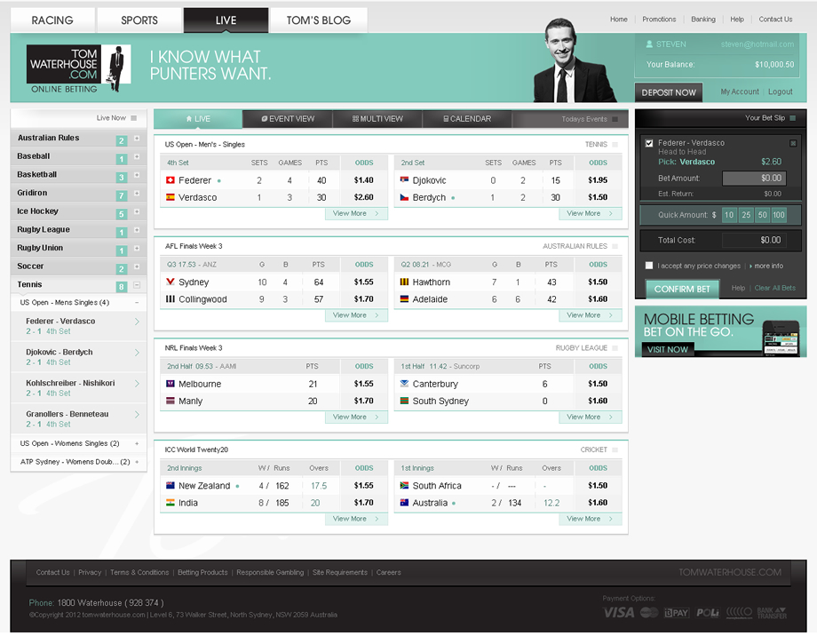This screenshot has width=817, height=644.
Task: Collapse the Cricket section panel toggle
Action: click(x=615, y=449)
